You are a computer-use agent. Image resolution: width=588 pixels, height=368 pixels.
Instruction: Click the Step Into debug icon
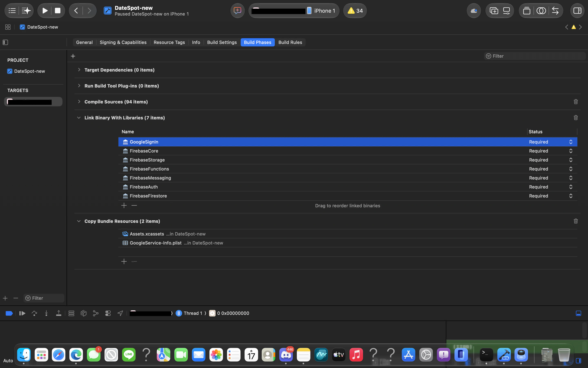click(x=46, y=313)
